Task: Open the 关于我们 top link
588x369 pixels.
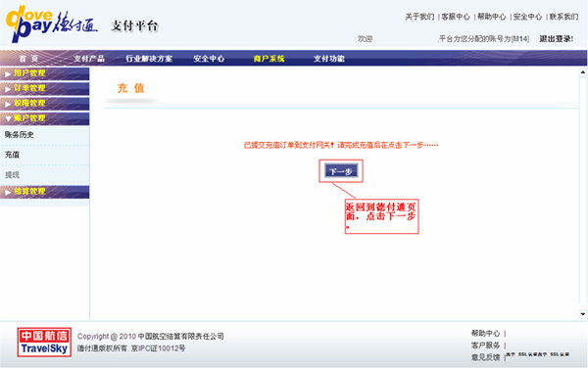Action: [419, 17]
